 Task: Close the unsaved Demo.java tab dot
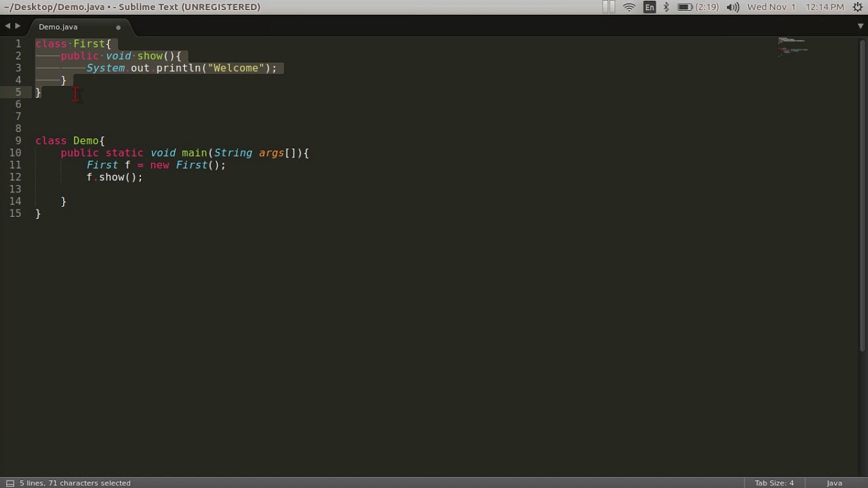tap(118, 27)
